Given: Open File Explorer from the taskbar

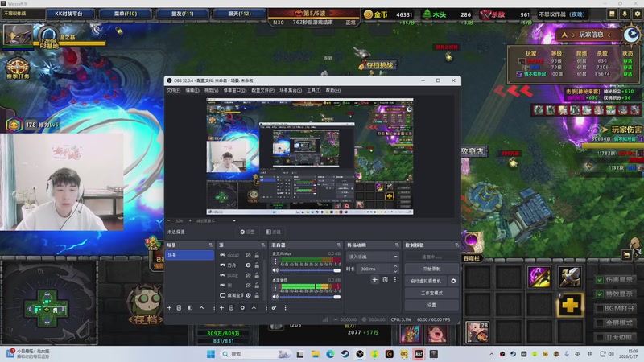Looking at the screenshot, I should tap(316, 354).
